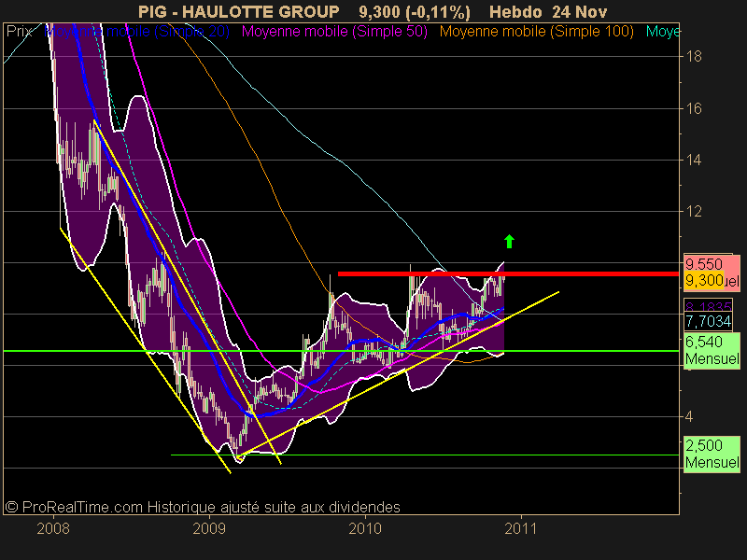Image resolution: width=747 pixels, height=560 pixels.
Task: Click the '2,500 Mensuel' level tag
Action: click(x=712, y=454)
